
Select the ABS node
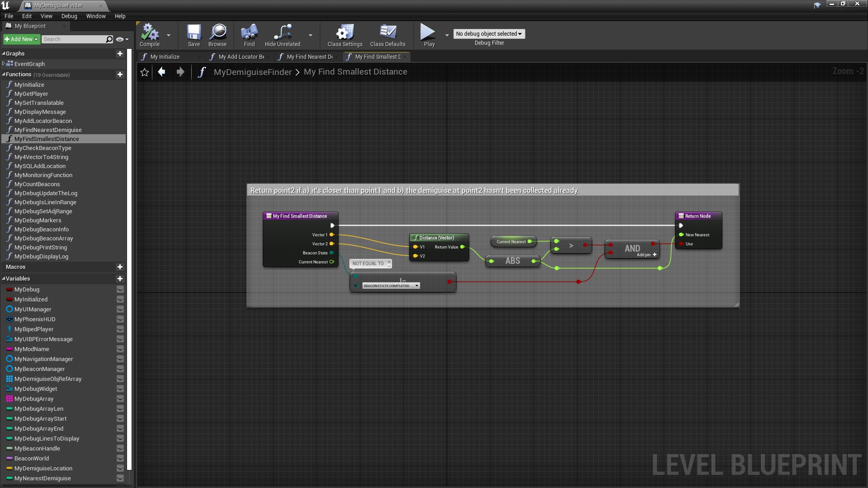pos(513,261)
